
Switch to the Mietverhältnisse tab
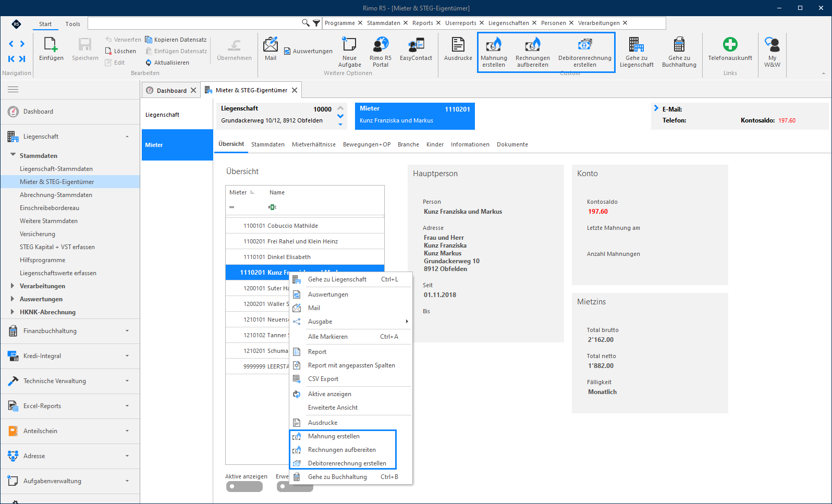pos(314,144)
